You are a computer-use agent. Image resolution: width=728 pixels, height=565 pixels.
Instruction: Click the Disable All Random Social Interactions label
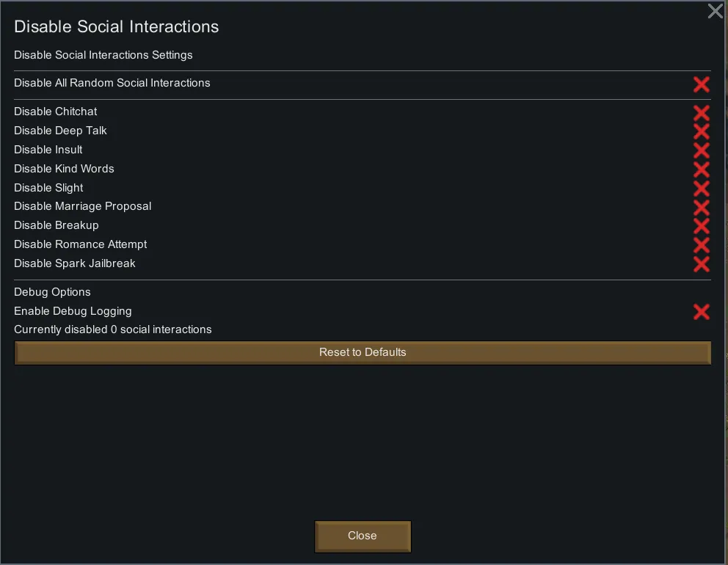point(112,83)
